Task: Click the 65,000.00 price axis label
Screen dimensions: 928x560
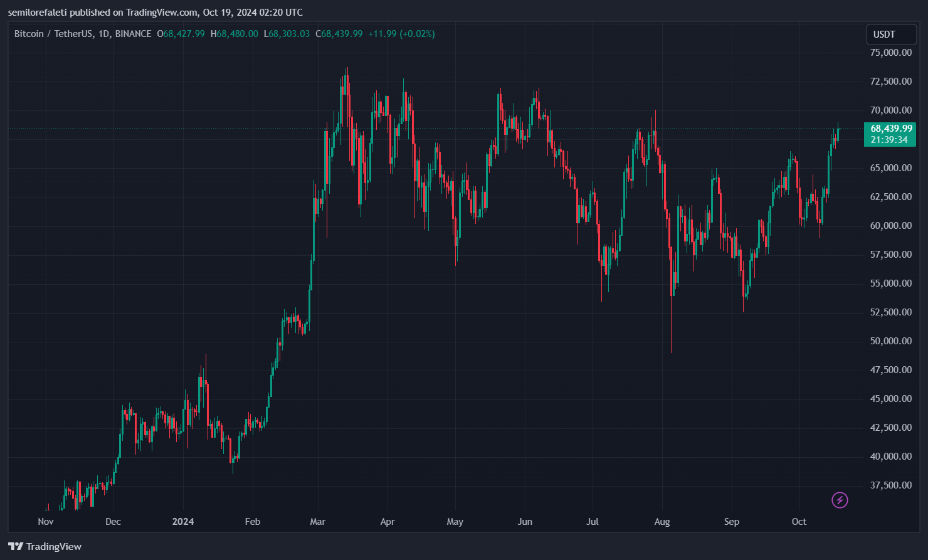Action: pyautogui.click(x=891, y=168)
